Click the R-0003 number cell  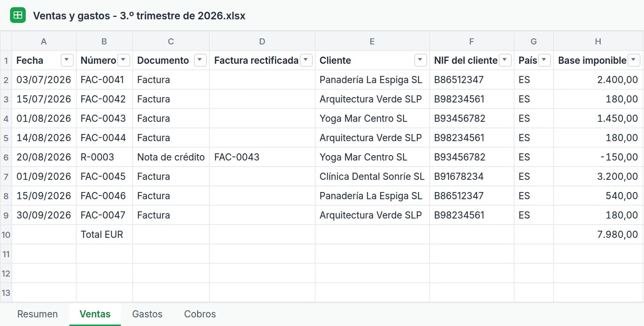pyautogui.click(x=104, y=157)
